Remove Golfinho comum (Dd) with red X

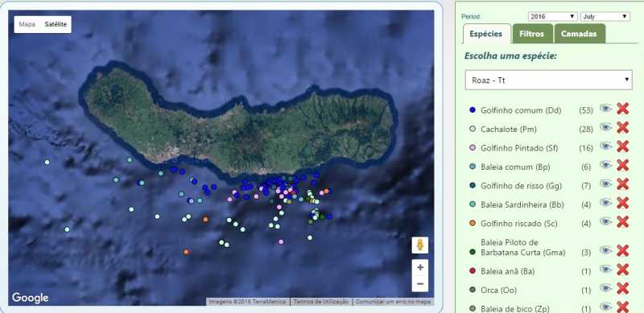tap(622, 109)
